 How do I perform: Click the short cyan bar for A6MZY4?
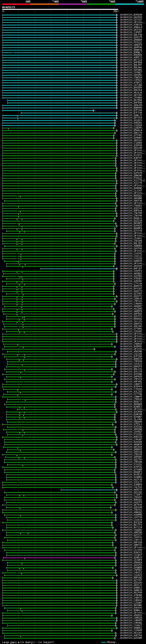click(89, 490)
